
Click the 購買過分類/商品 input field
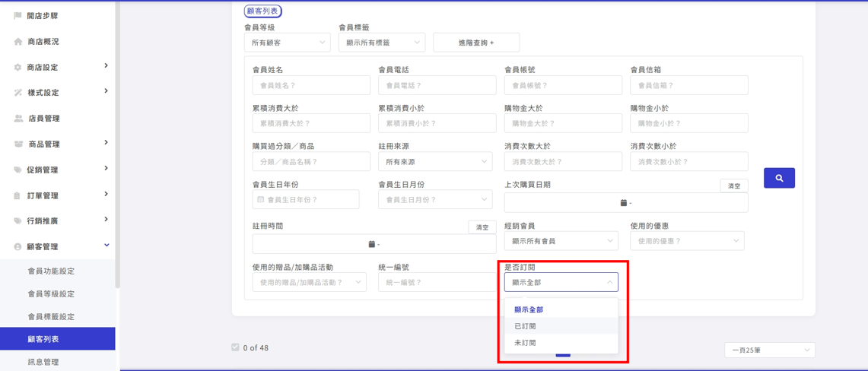coord(311,161)
